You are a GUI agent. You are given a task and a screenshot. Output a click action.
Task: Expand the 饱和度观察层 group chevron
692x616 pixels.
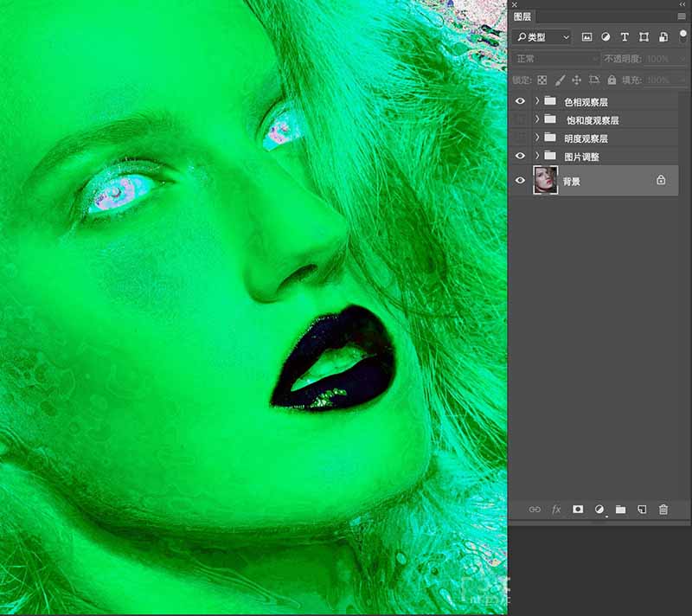(537, 119)
